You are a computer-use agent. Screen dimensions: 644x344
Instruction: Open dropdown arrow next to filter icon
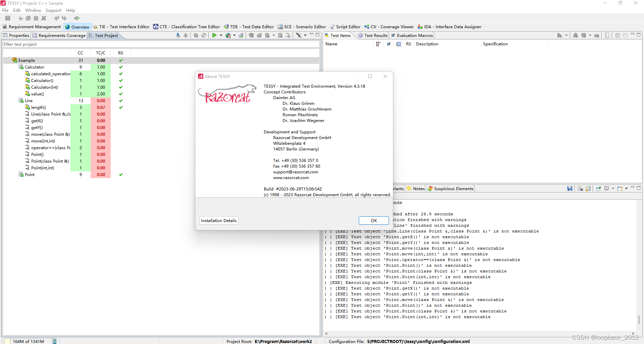[305, 35]
